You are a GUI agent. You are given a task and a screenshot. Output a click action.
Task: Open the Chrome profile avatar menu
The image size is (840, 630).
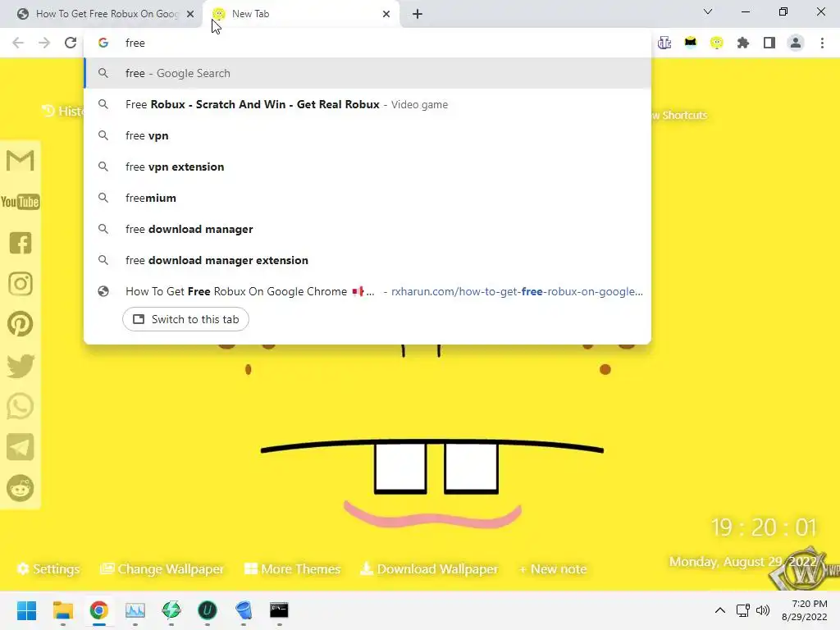point(796,43)
